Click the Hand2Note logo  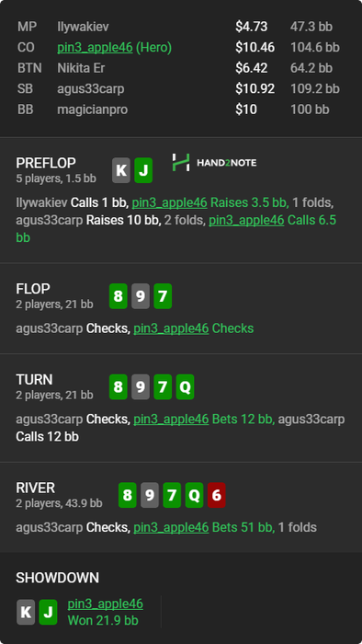coord(214,163)
